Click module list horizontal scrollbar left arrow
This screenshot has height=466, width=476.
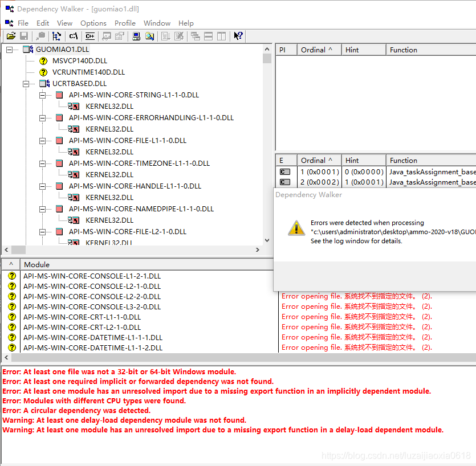6,357
